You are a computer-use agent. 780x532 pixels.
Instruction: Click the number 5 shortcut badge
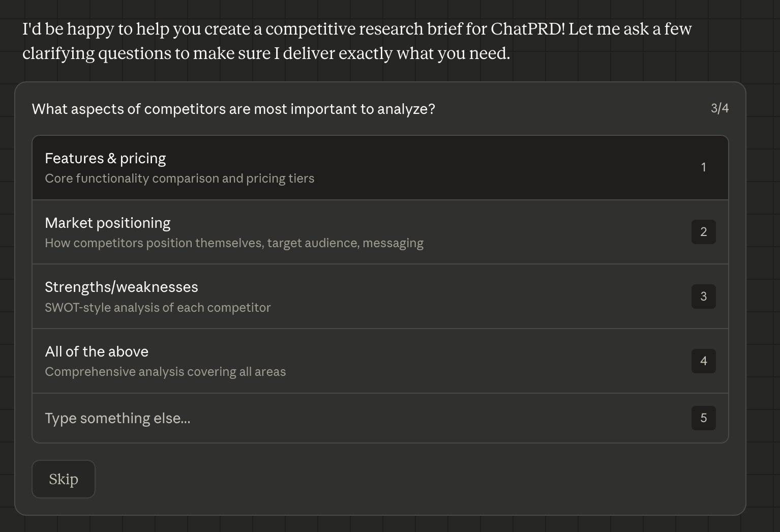click(703, 418)
